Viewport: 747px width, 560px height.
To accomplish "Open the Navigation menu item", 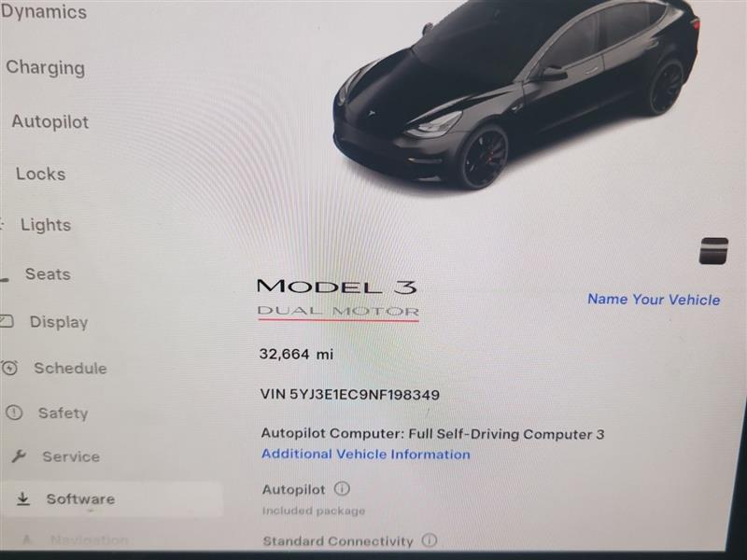I will (89, 540).
